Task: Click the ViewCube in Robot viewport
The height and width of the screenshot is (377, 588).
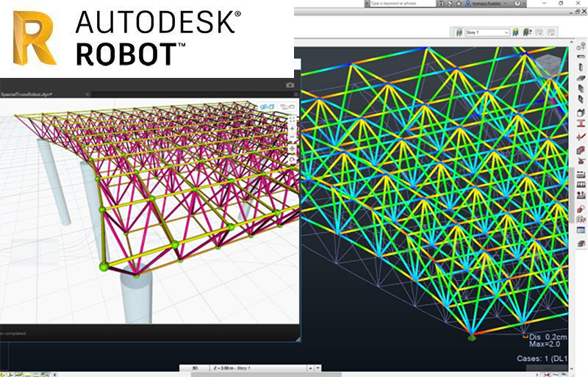Action: point(548,65)
